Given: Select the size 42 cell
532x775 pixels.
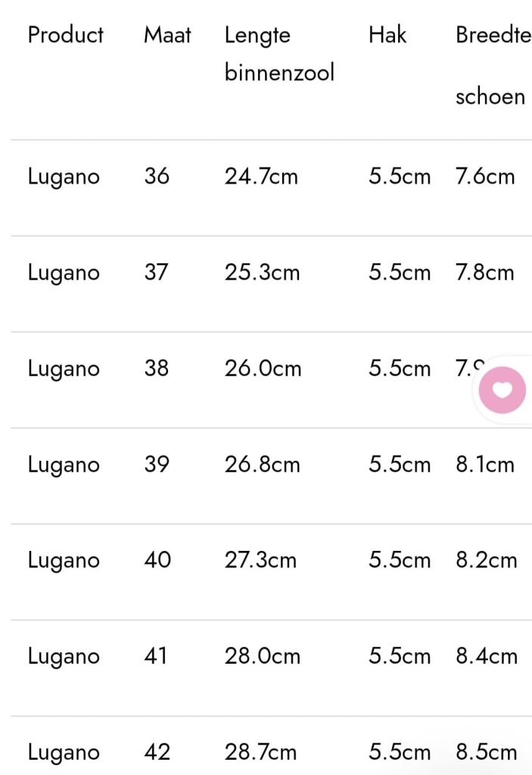Looking at the screenshot, I should coord(157,752).
